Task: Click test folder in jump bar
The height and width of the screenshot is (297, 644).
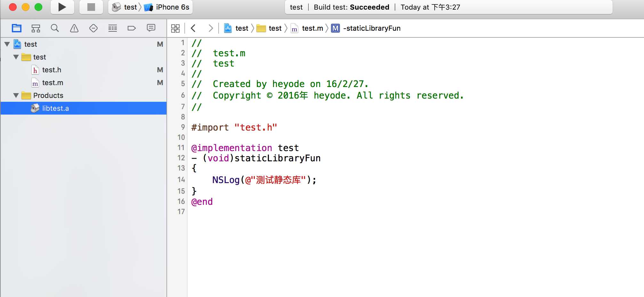Action: pyautogui.click(x=269, y=28)
